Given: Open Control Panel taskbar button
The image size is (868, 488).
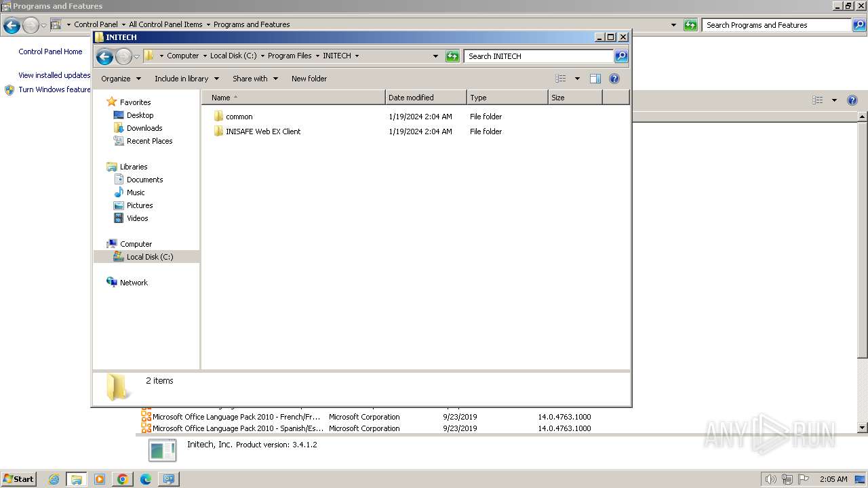Looking at the screenshot, I should click(168, 479).
